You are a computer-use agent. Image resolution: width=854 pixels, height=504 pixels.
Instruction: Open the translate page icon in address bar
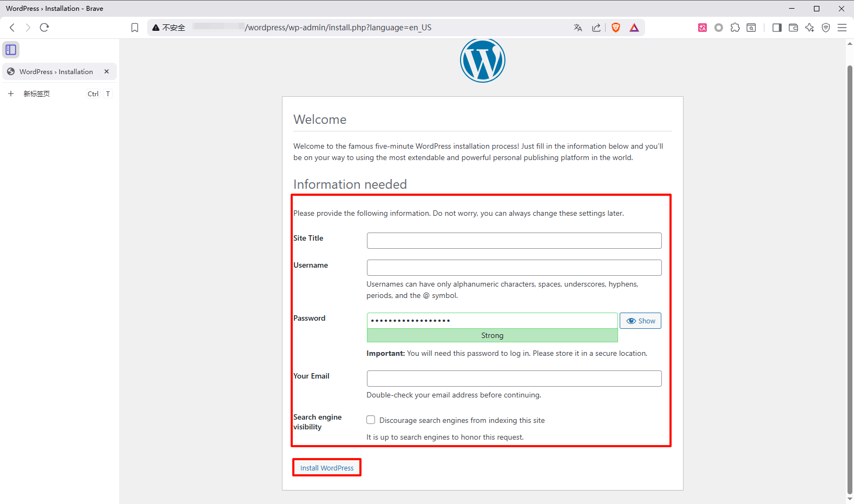coord(578,28)
